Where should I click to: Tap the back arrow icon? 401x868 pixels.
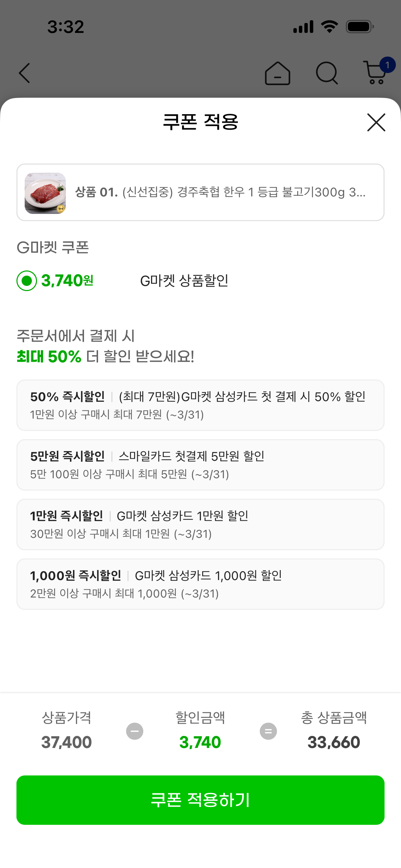25,73
